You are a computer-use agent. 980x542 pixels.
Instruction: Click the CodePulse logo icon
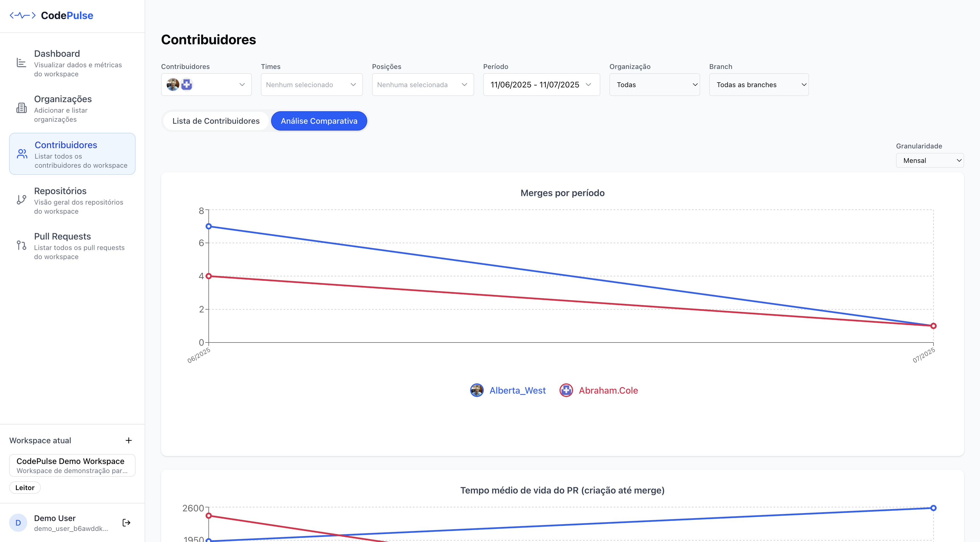click(22, 15)
